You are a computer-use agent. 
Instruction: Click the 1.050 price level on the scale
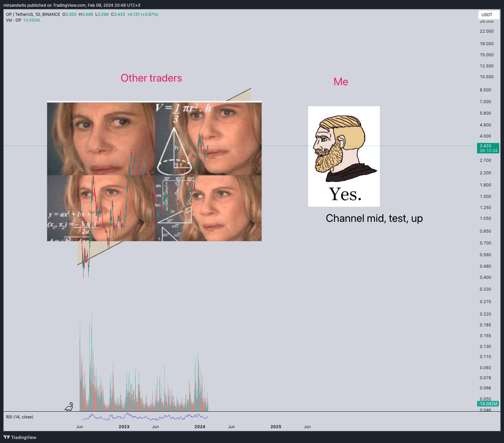[x=485, y=218]
